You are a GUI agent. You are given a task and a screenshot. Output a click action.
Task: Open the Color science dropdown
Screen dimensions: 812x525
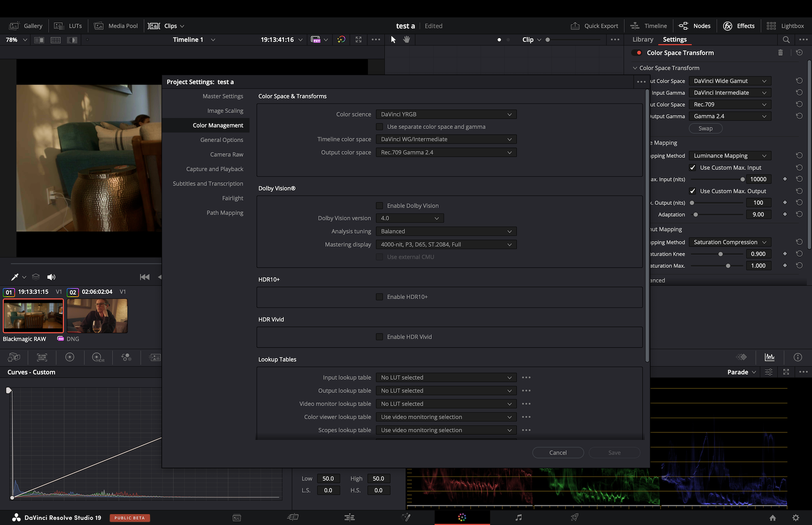(x=446, y=114)
